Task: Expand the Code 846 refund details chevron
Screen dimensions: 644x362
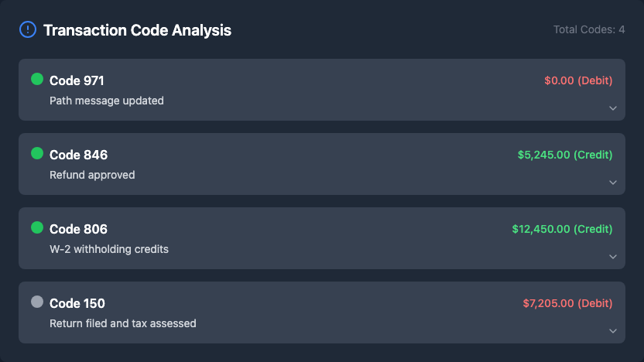Action: coord(612,183)
